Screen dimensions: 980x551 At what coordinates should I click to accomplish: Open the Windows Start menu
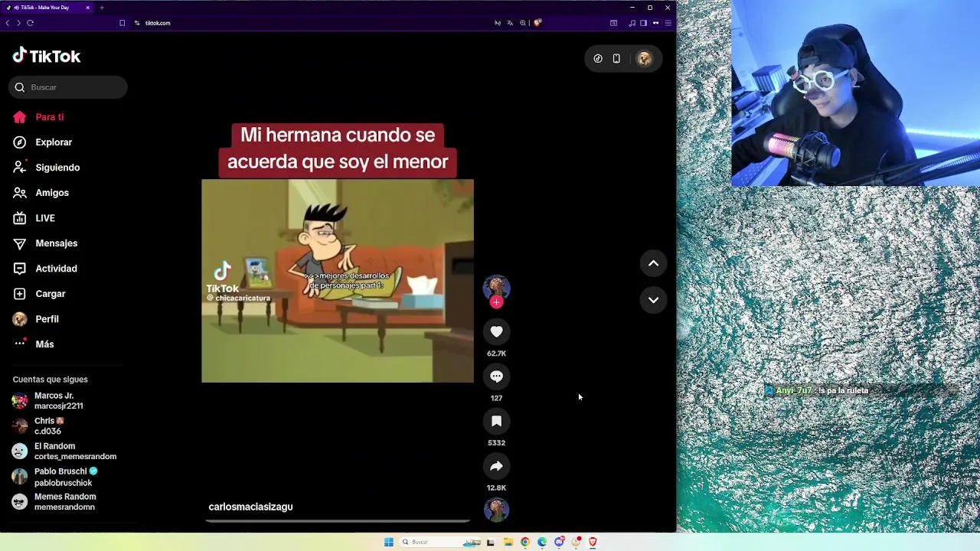pyautogui.click(x=389, y=542)
